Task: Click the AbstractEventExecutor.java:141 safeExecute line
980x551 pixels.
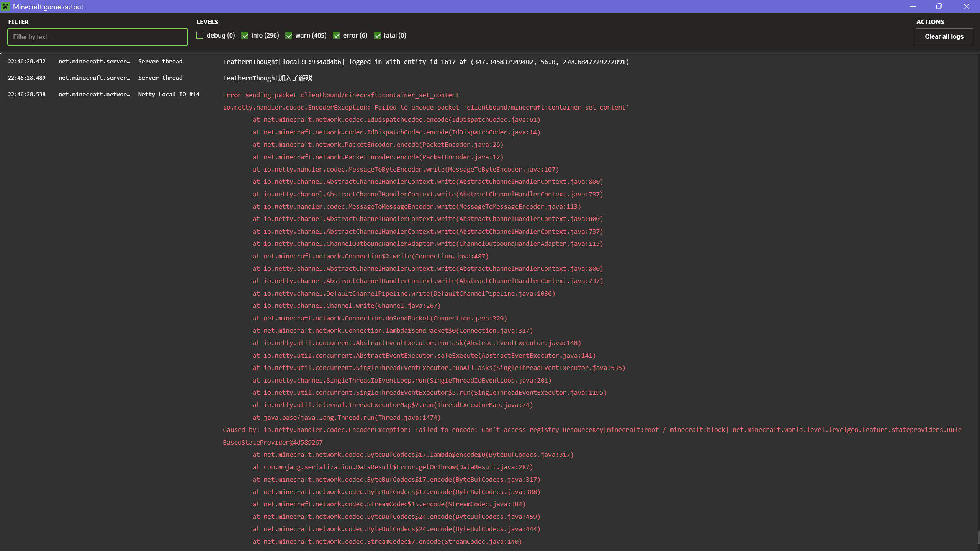Action: click(424, 355)
